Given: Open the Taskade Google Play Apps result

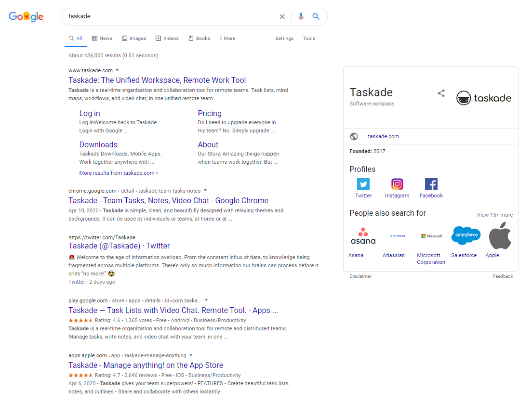Looking at the screenshot, I should pyautogui.click(x=173, y=310).
